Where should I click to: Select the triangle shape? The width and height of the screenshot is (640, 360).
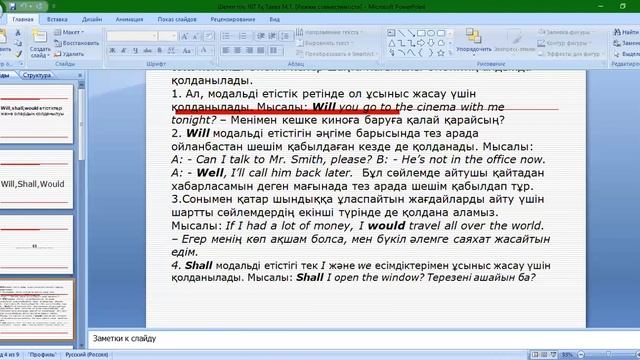click(391, 43)
